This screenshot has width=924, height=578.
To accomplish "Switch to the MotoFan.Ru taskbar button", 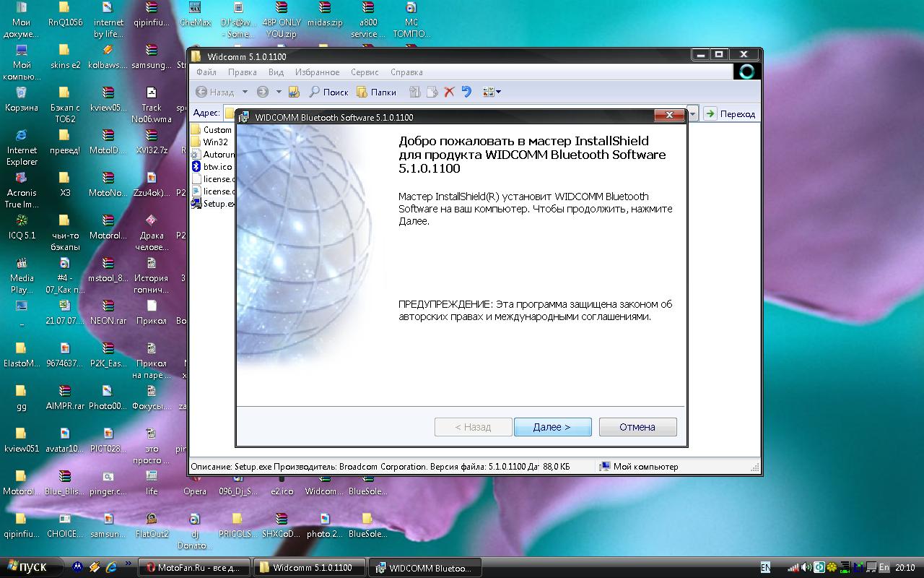I will pos(194,568).
